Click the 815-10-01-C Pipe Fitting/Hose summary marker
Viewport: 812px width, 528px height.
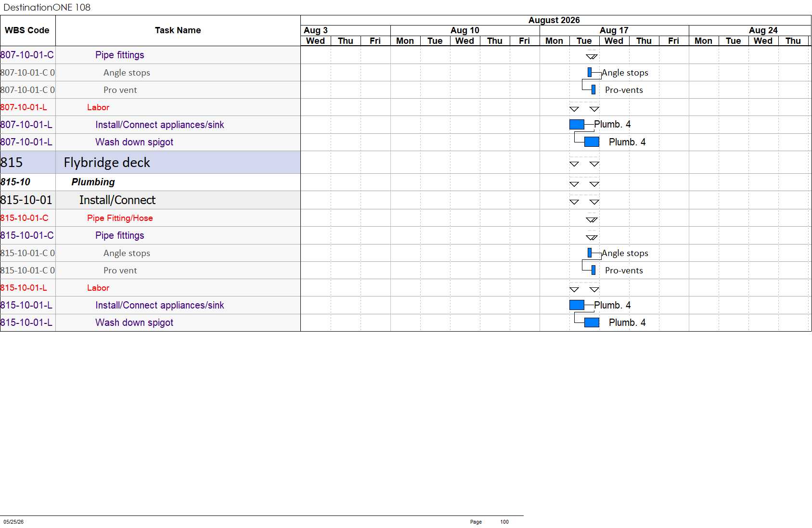coord(592,220)
